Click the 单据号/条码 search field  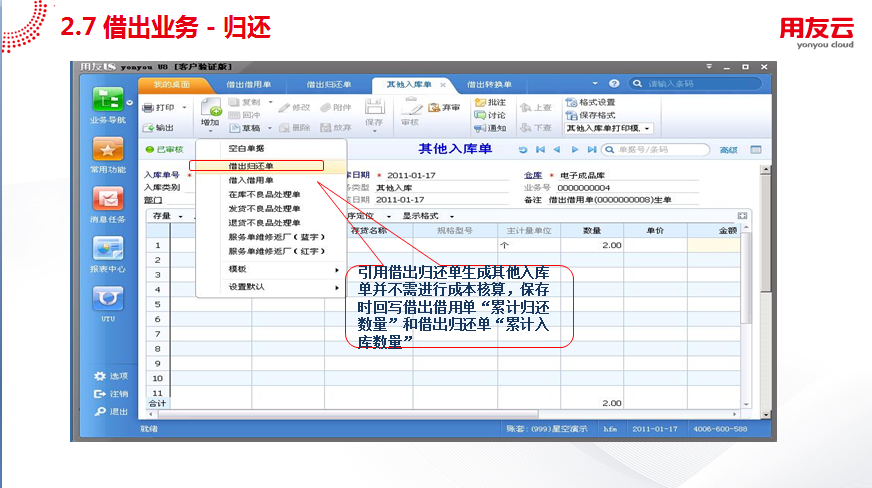coord(656,150)
